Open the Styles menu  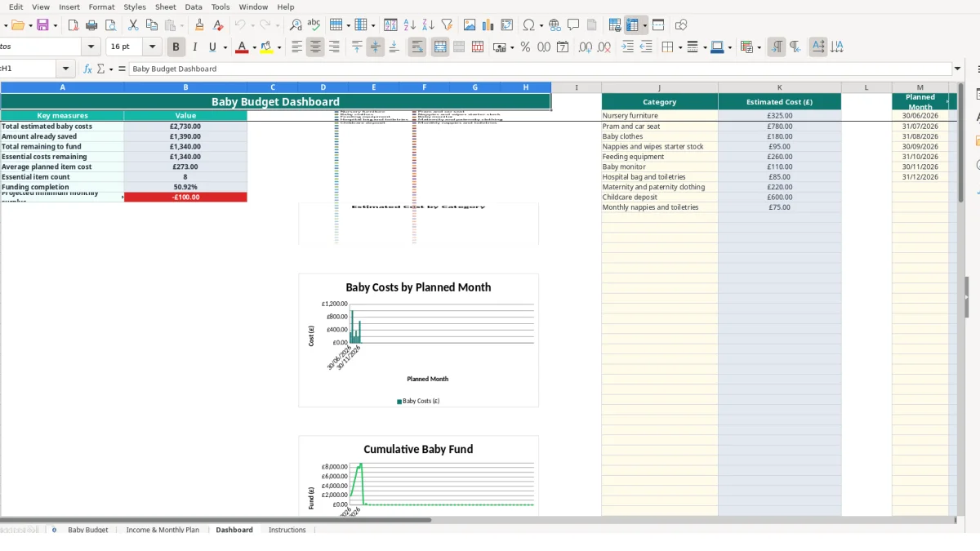(135, 7)
